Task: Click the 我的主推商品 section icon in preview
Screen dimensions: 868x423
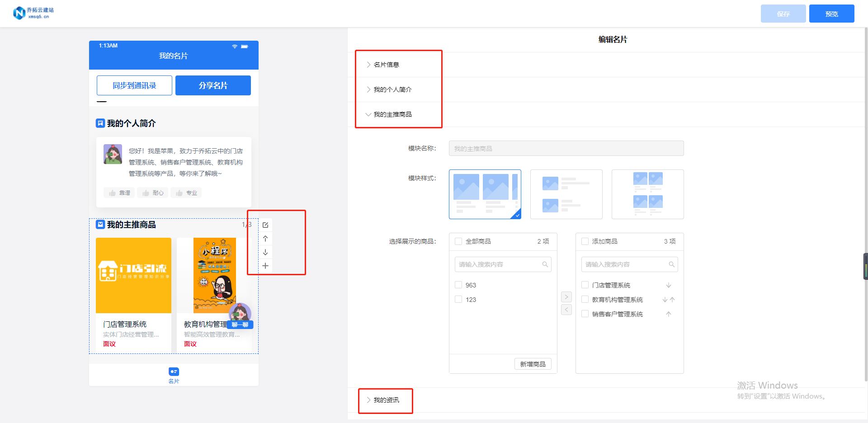Action: click(100, 224)
